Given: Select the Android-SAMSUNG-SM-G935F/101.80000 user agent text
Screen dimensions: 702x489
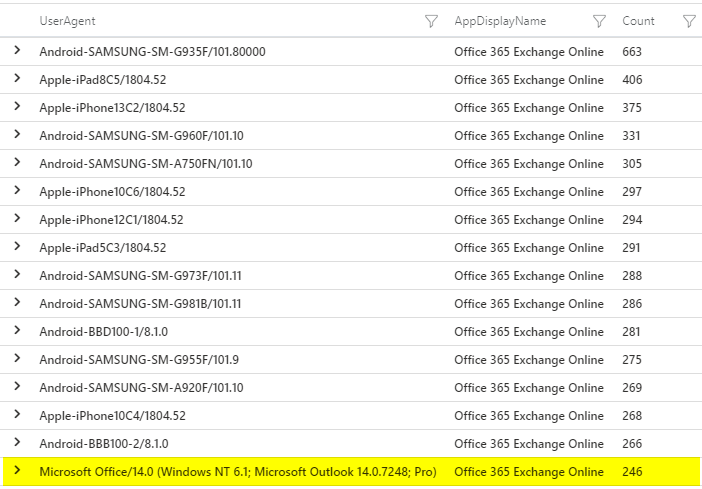Looking at the screenshot, I should [152, 52].
